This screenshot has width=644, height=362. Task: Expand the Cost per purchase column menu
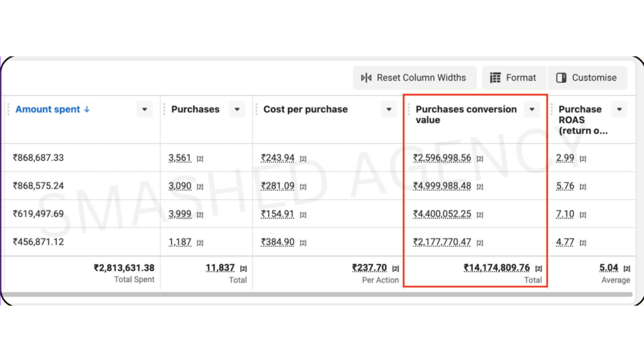pyautogui.click(x=389, y=109)
